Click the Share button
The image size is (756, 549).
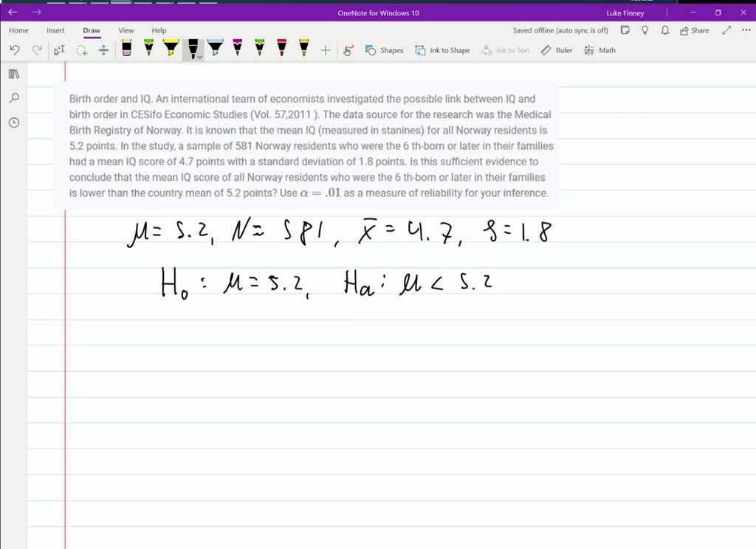click(x=694, y=30)
